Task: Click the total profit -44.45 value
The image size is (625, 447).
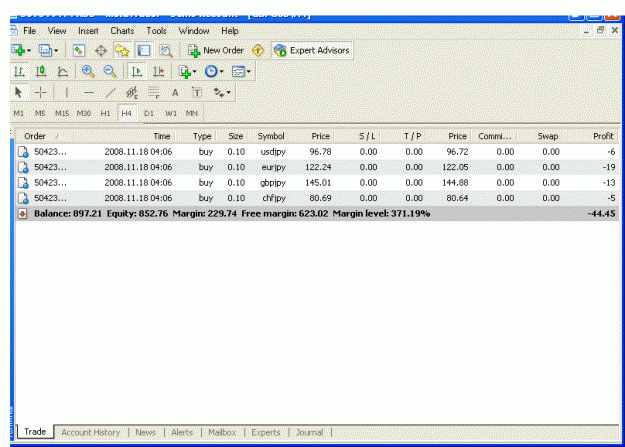Action: (601, 214)
